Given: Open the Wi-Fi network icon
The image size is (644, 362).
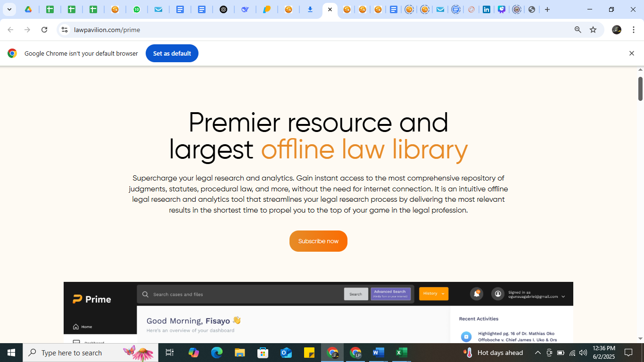Looking at the screenshot, I should tap(572, 353).
